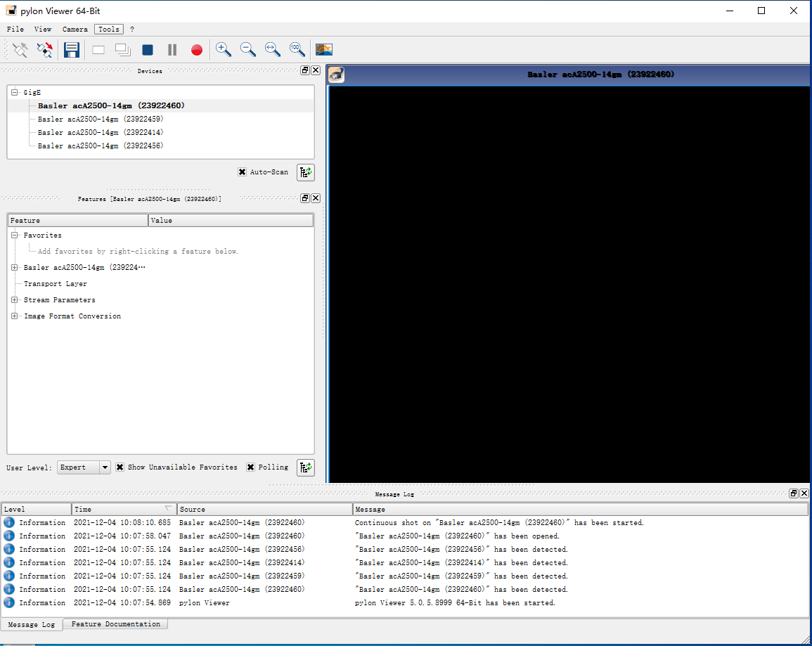Viewport: 812px width, 646px height.
Task: Click the Source column header in log
Action: (264, 510)
